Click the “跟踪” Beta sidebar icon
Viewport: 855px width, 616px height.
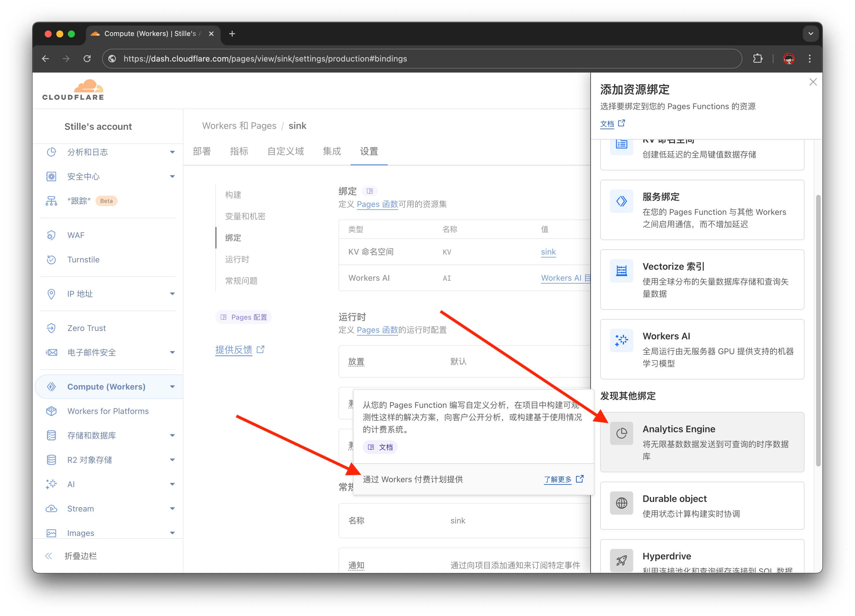[x=51, y=201]
